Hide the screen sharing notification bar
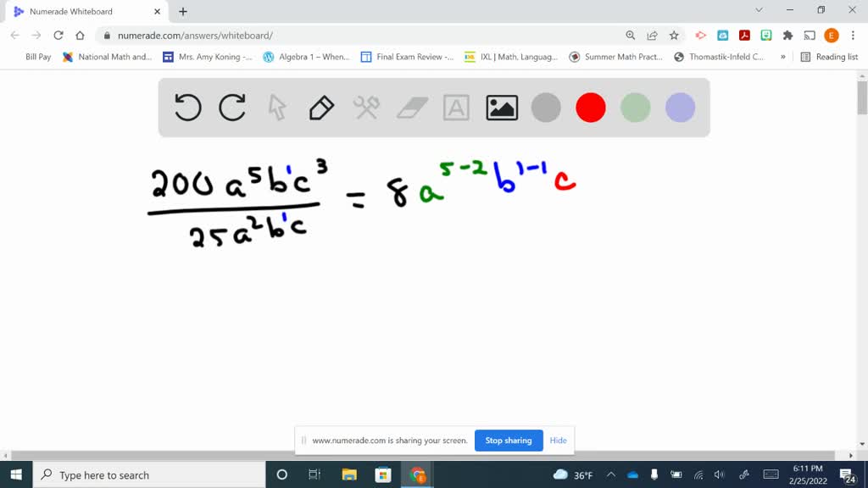Image resolution: width=868 pixels, height=488 pixels. [x=558, y=441]
